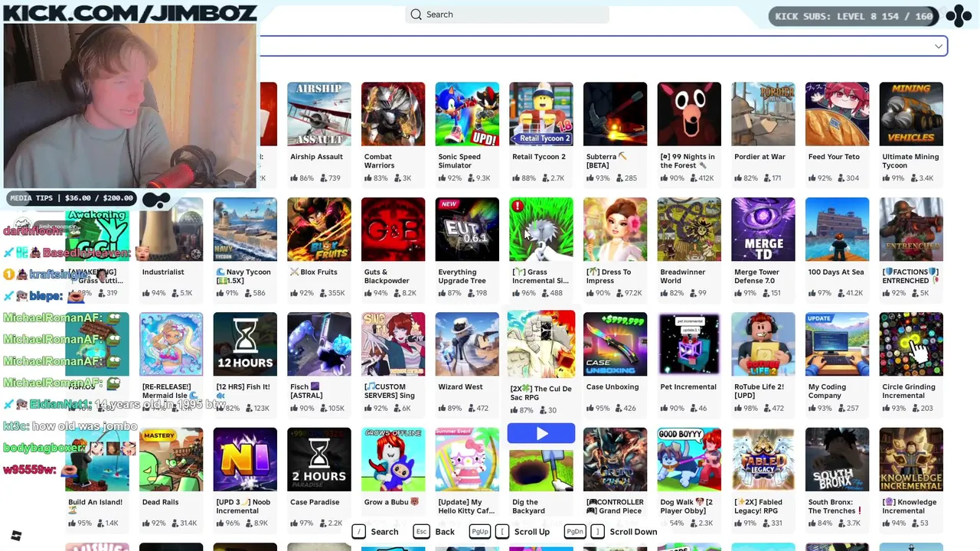980x551 pixels.
Task: Select the 'Case Paradise' game title
Action: [x=315, y=502]
